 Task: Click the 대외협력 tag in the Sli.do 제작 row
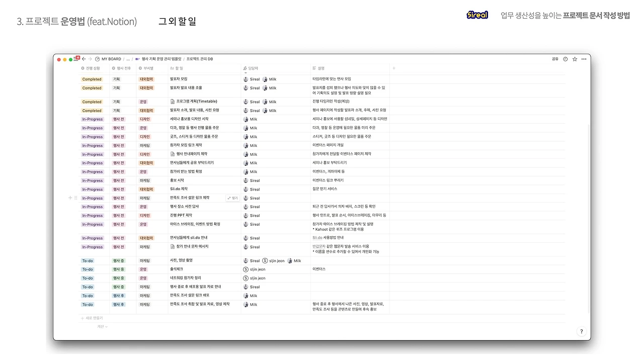(146, 190)
